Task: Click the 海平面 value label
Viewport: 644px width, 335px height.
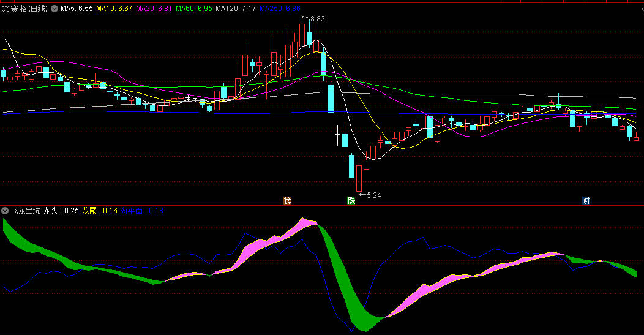Action: (x=141, y=211)
